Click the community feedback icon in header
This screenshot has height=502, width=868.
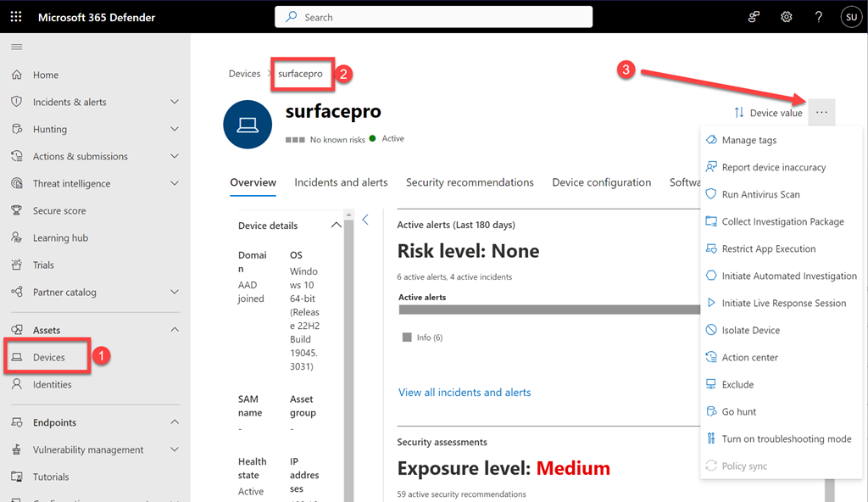(754, 17)
